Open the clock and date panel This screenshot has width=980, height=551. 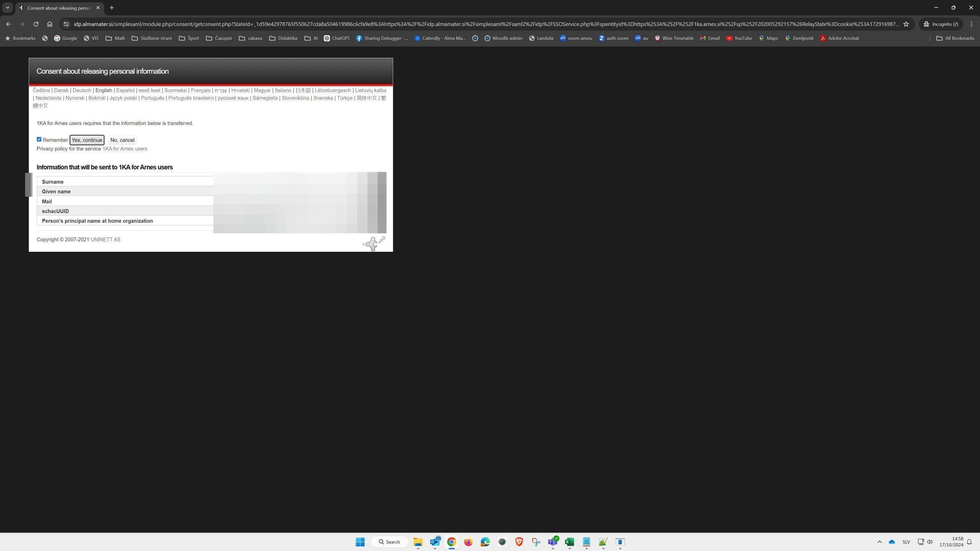coord(951,542)
